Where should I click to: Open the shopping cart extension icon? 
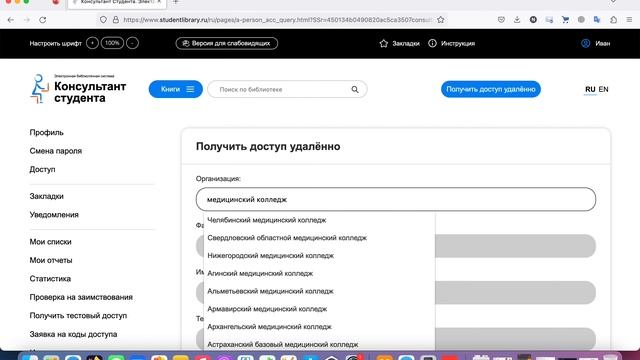tap(565, 20)
